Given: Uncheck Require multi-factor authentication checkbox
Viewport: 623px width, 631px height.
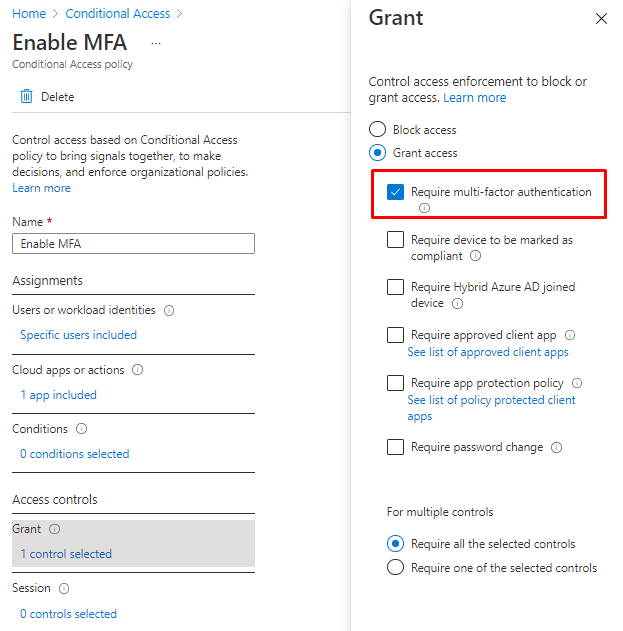Looking at the screenshot, I should 396,192.
